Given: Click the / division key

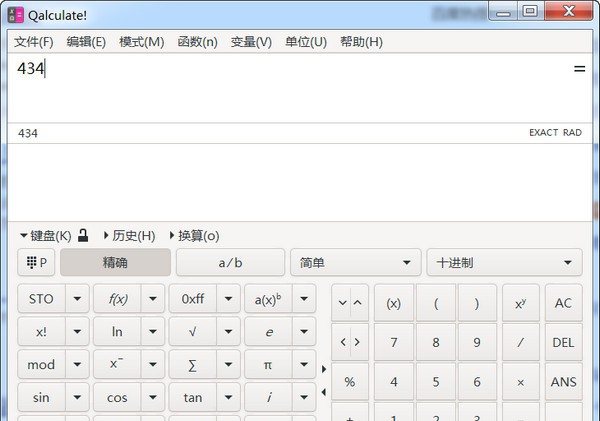Looking at the screenshot, I should (x=520, y=342).
